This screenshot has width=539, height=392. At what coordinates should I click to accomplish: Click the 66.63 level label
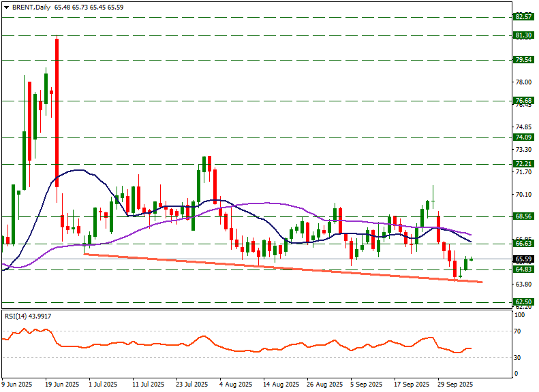[523, 243]
